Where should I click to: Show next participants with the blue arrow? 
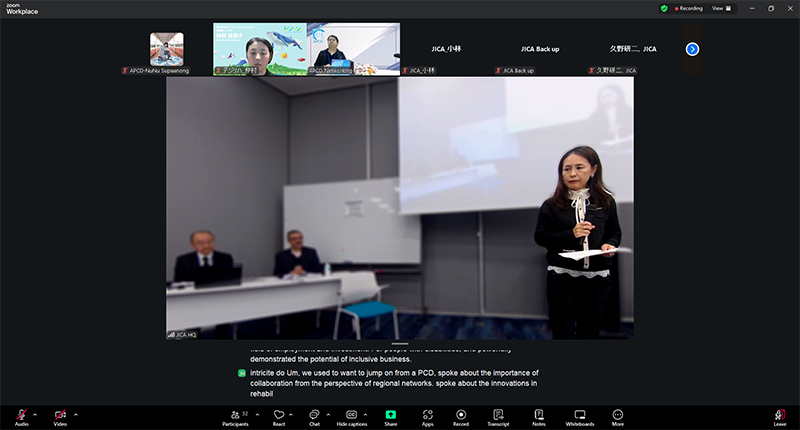(692, 49)
